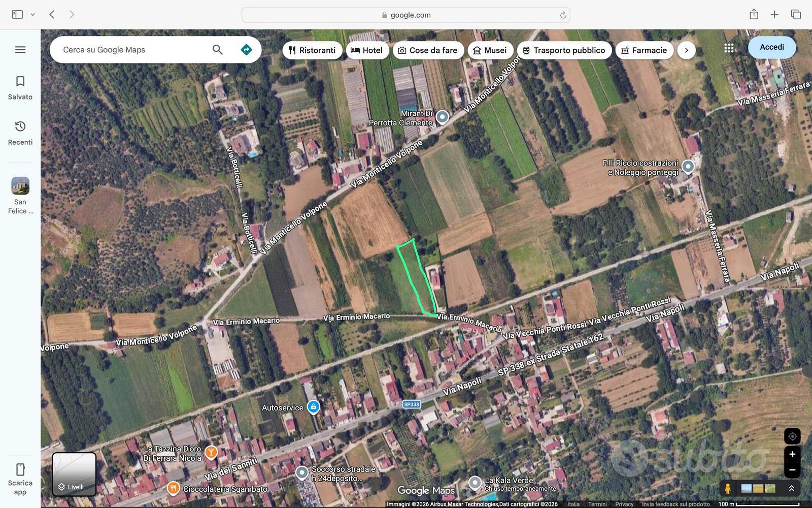Open the sidebar dropdown arrow in Safari

pos(32,15)
